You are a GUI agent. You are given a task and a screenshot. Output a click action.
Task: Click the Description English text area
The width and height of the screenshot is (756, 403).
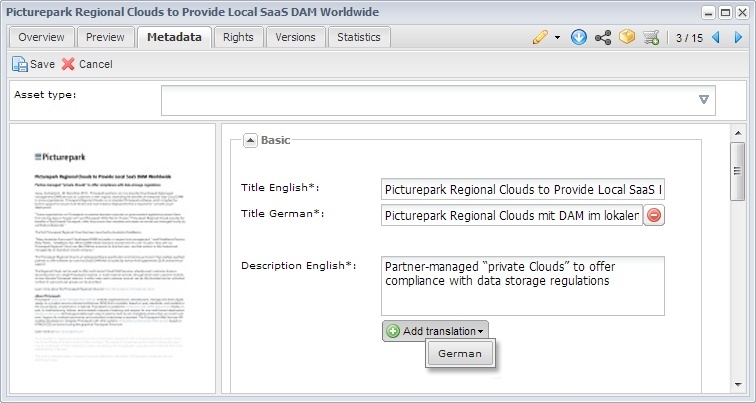pyautogui.click(x=523, y=286)
